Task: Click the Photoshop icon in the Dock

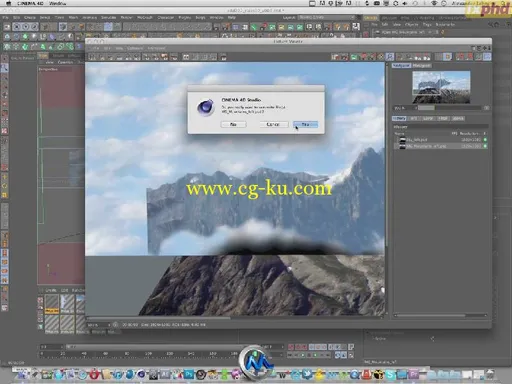Action: (188, 375)
